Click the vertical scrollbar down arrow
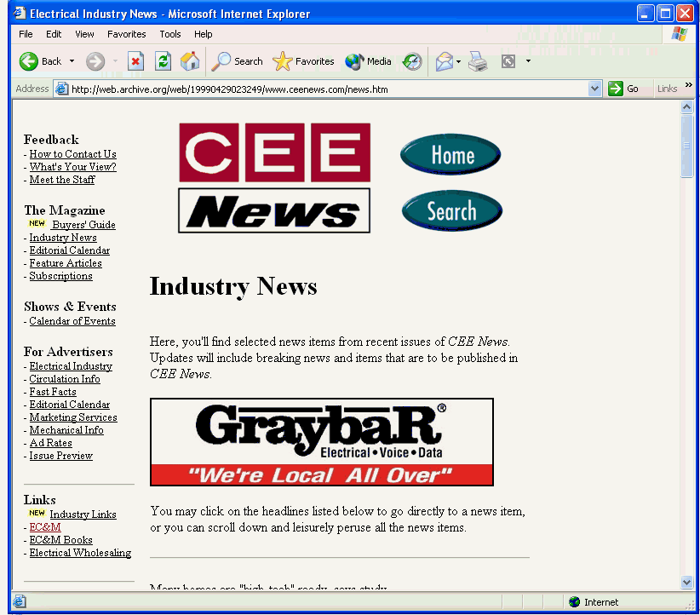 (686, 581)
